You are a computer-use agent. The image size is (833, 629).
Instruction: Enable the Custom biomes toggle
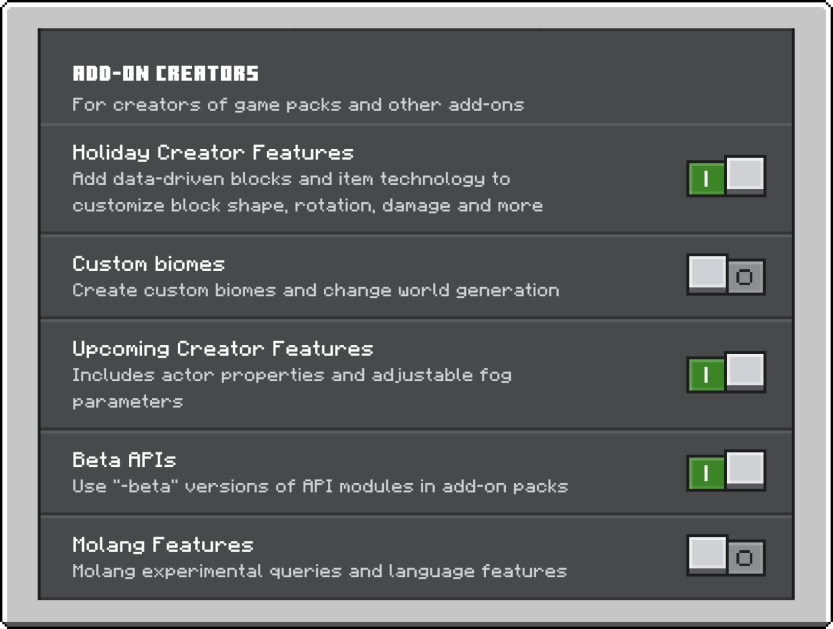tap(726, 275)
